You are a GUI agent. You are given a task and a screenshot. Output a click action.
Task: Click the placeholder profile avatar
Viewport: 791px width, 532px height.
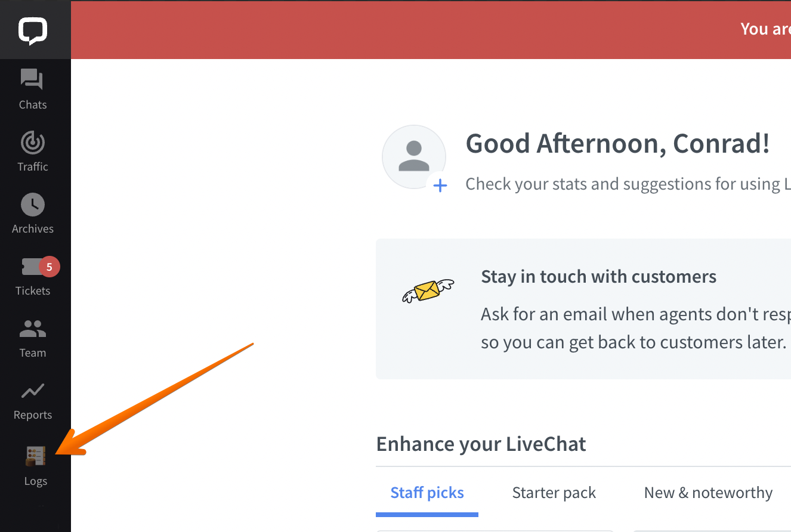pyautogui.click(x=414, y=156)
